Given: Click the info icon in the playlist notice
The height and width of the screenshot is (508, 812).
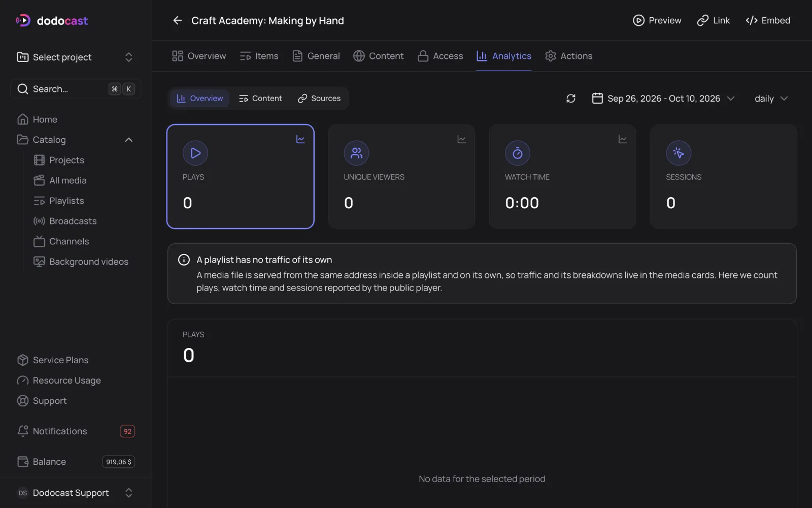Looking at the screenshot, I should 184,260.
